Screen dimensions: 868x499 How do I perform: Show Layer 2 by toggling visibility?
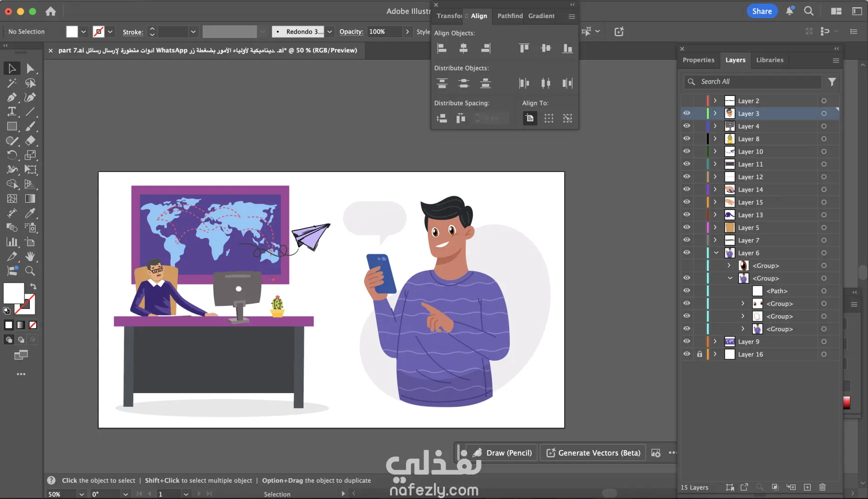(x=687, y=101)
